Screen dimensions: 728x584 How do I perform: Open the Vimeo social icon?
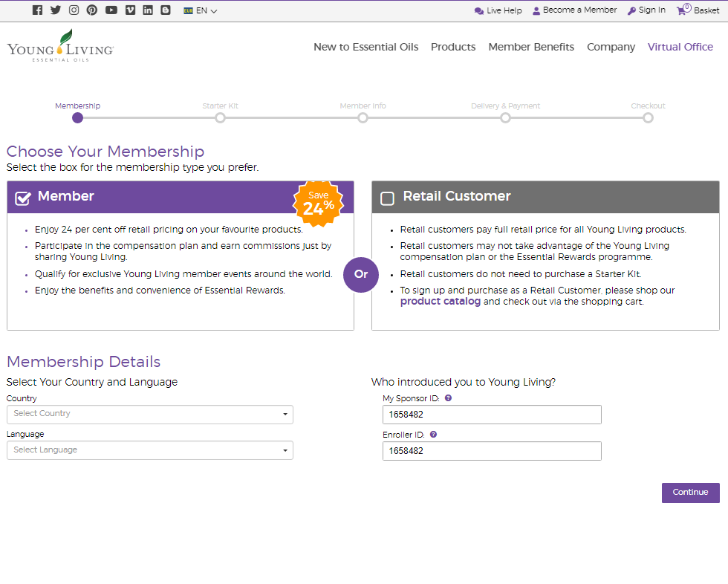click(131, 10)
